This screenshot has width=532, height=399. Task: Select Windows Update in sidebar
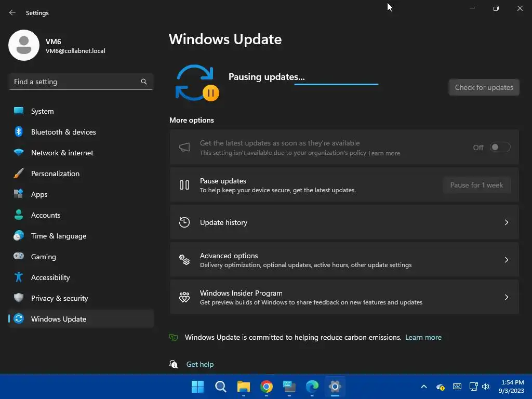[x=81, y=319]
